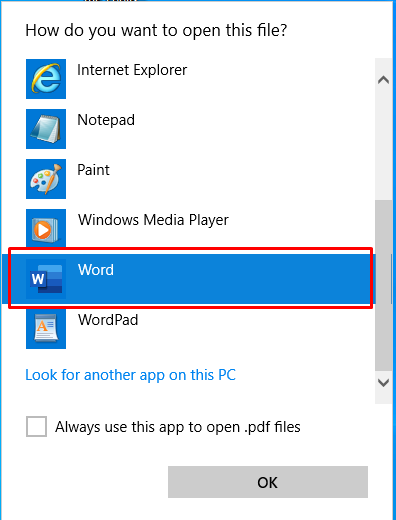Image resolution: width=396 pixels, height=520 pixels.
Task: Choose the Notepad app icon
Action: click(x=46, y=129)
